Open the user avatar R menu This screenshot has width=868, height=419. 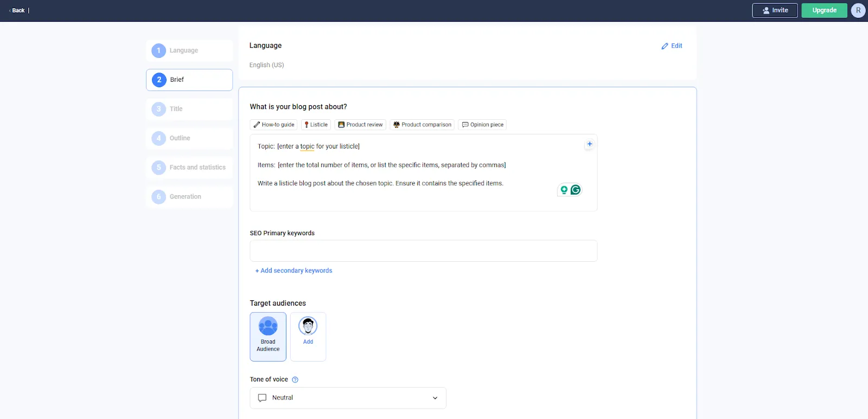858,10
